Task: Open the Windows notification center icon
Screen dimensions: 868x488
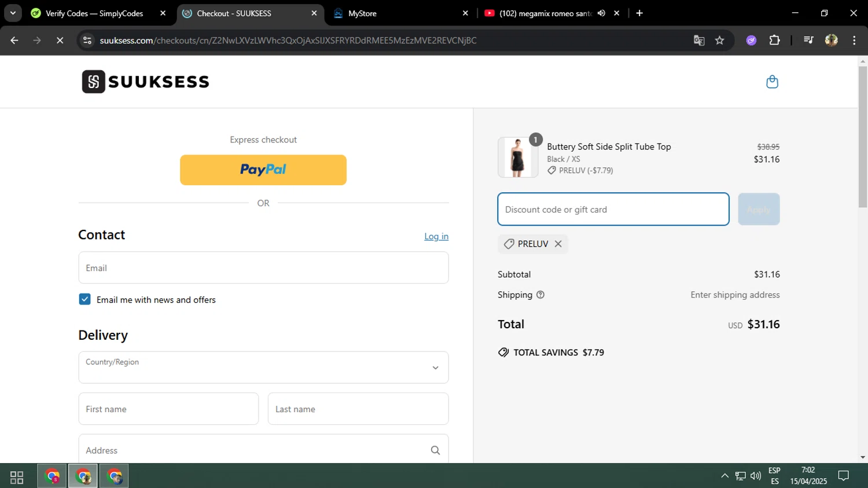Action: pyautogui.click(x=844, y=476)
